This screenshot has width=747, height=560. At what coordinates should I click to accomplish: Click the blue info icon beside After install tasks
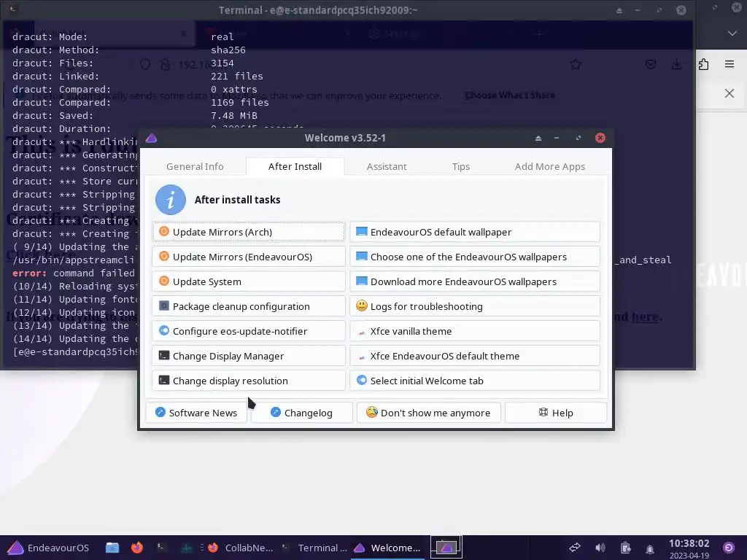tap(171, 200)
